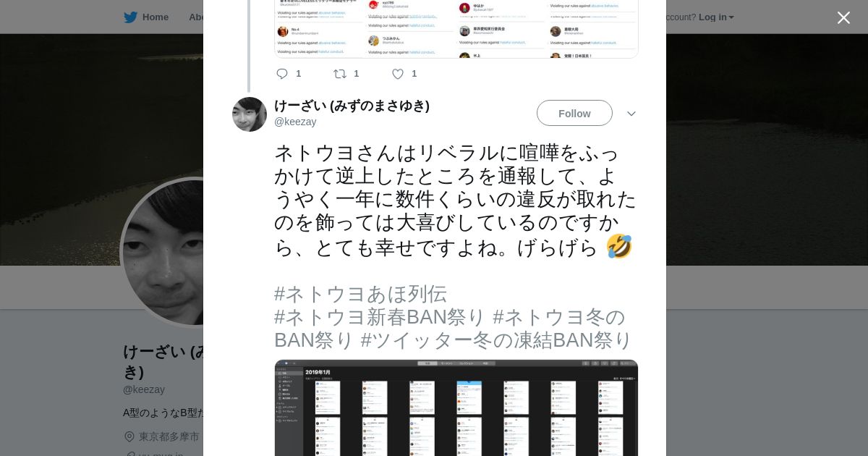Open the January 2019 screenshot image
The height and width of the screenshot is (456, 868).
[x=456, y=408]
